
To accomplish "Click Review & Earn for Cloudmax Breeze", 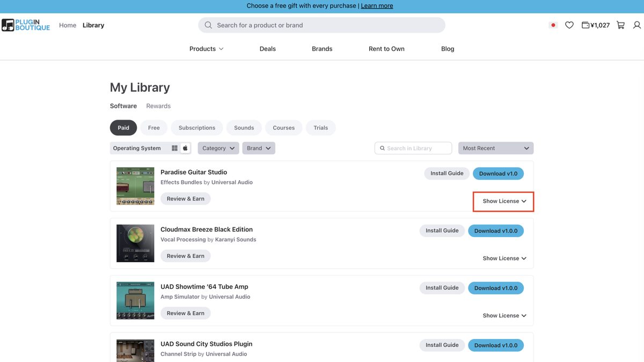I will click(186, 256).
